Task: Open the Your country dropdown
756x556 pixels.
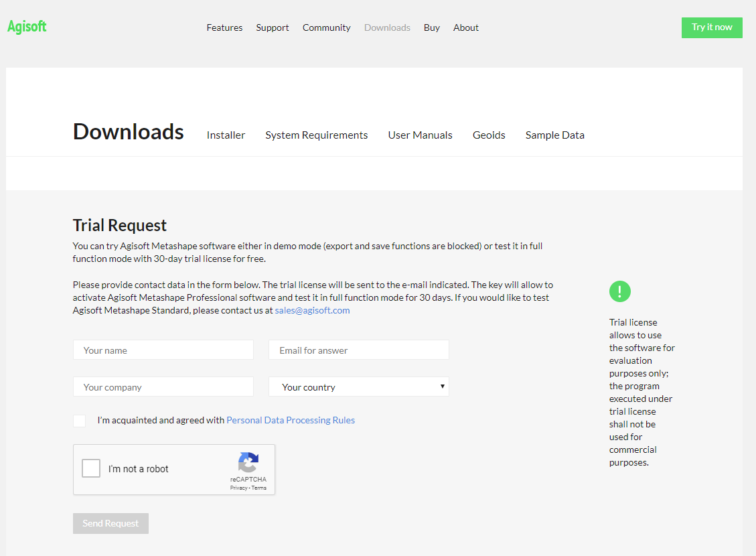Action: tap(359, 387)
